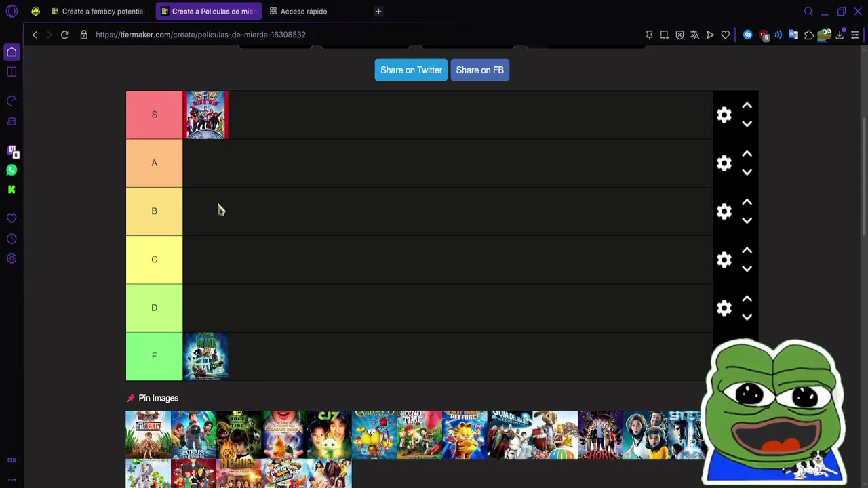Select the movie poster in F tier

pos(205,356)
